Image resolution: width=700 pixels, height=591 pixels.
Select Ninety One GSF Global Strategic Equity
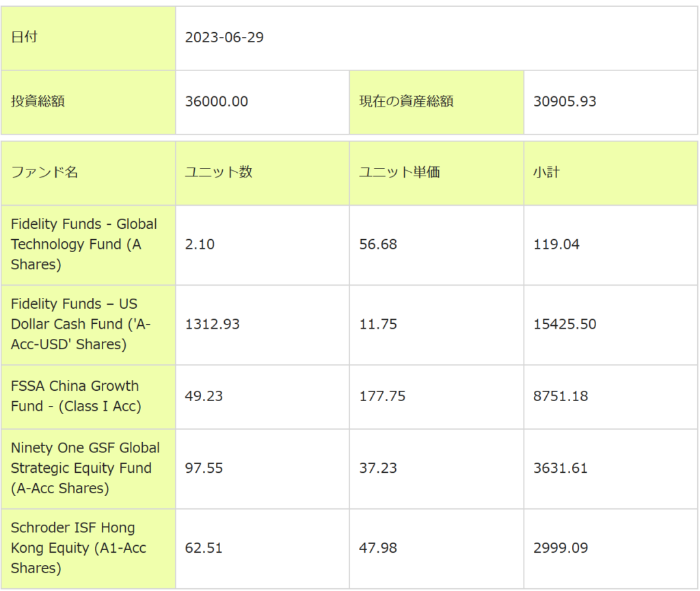85,468
